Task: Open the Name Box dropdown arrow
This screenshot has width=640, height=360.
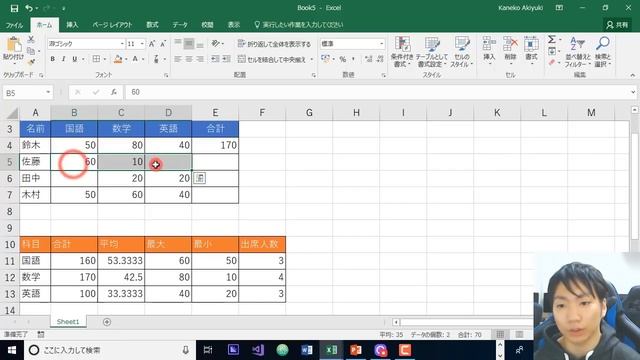Action: [48, 93]
